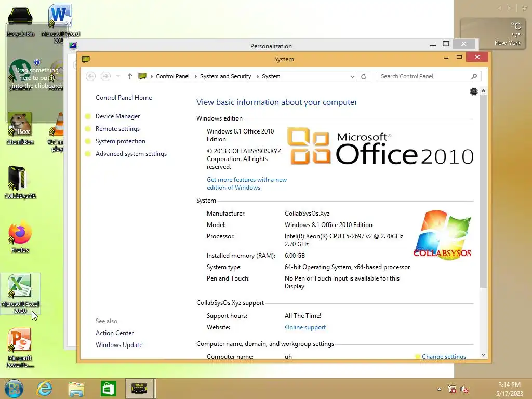
Task: Expand the address bar history dropdown
Action: (x=353, y=77)
